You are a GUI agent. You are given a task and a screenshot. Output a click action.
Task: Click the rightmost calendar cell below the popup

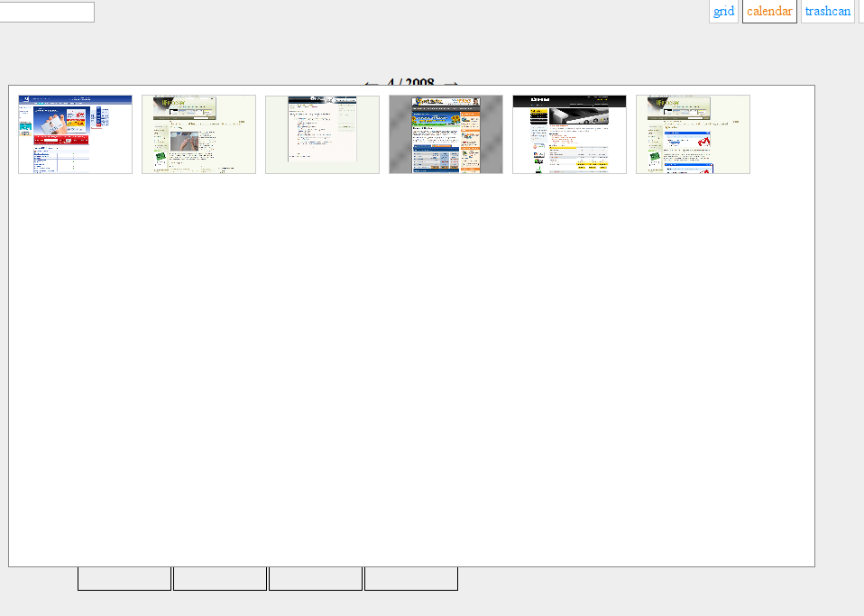pyautogui.click(x=411, y=579)
